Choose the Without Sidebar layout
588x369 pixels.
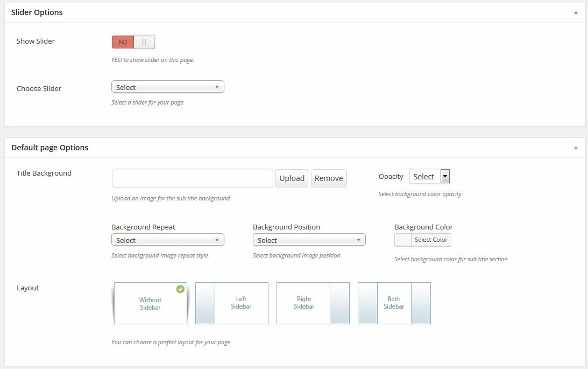150,304
